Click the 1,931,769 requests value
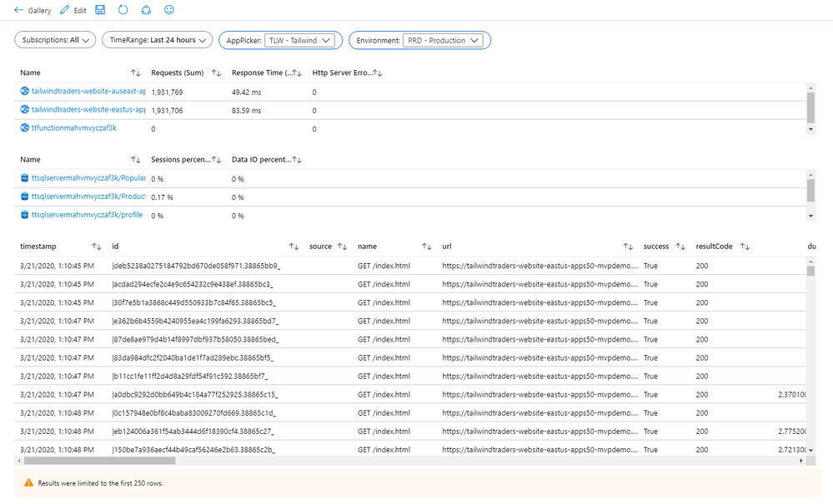The image size is (833, 504). 167,92
